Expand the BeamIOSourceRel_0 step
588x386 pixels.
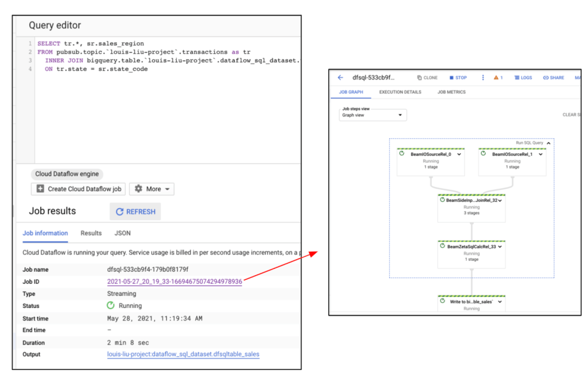click(x=459, y=154)
